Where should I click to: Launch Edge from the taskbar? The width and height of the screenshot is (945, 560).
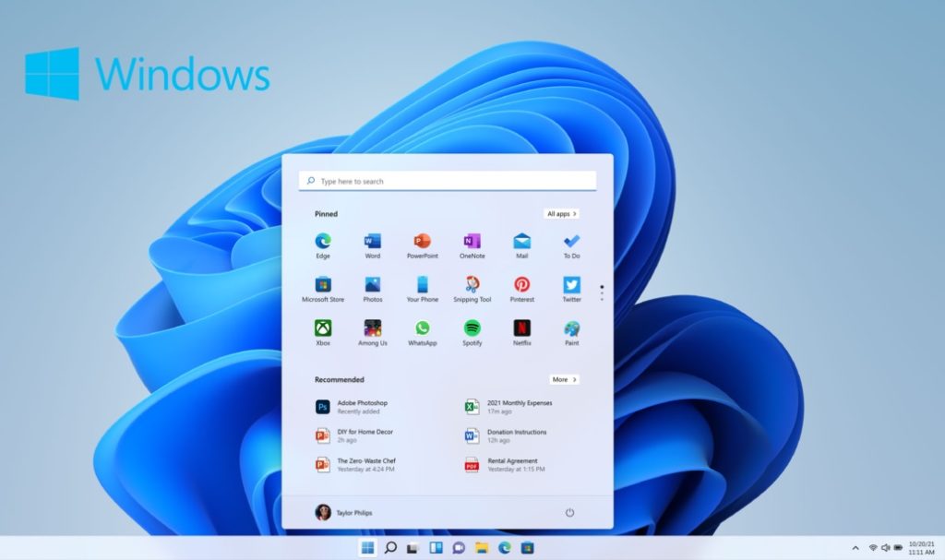(505, 547)
